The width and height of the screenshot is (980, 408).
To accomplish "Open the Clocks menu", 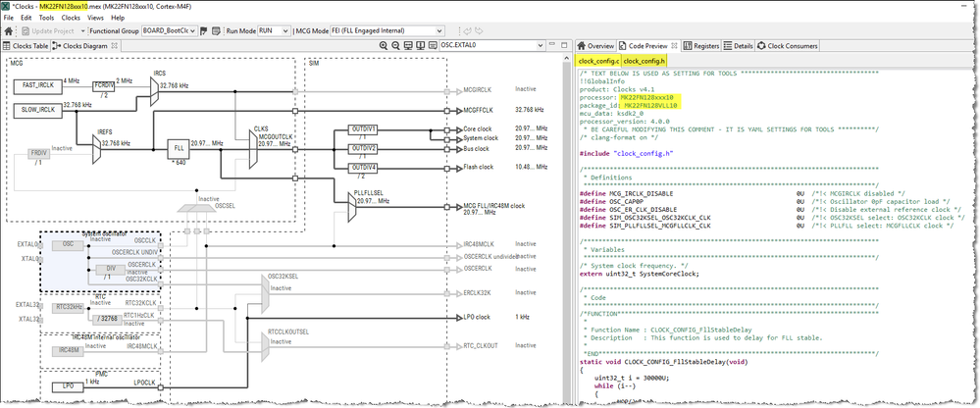I will pos(71,18).
